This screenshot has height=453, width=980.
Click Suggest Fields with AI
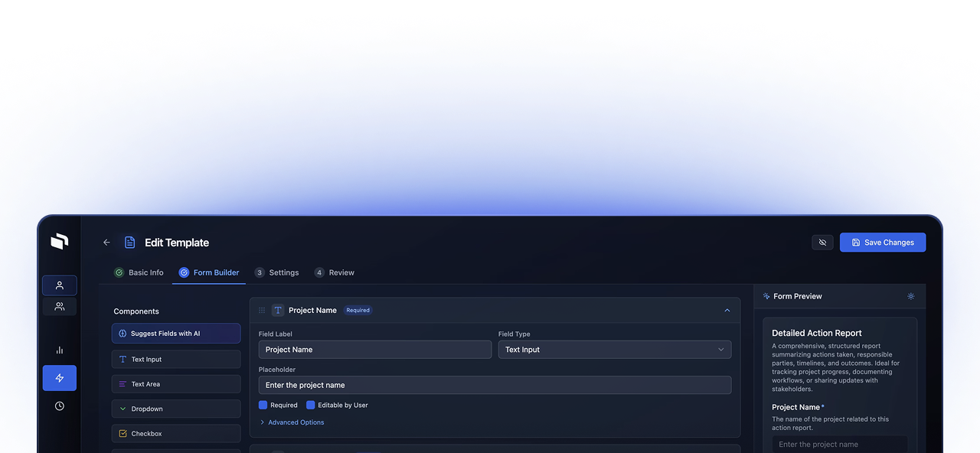click(x=175, y=334)
